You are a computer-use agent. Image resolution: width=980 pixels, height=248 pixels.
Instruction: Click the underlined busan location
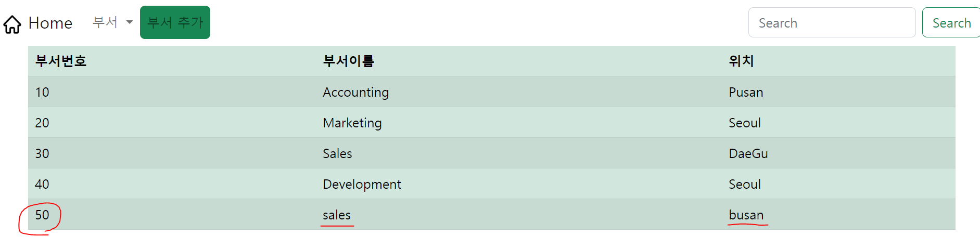tap(746, 215)
